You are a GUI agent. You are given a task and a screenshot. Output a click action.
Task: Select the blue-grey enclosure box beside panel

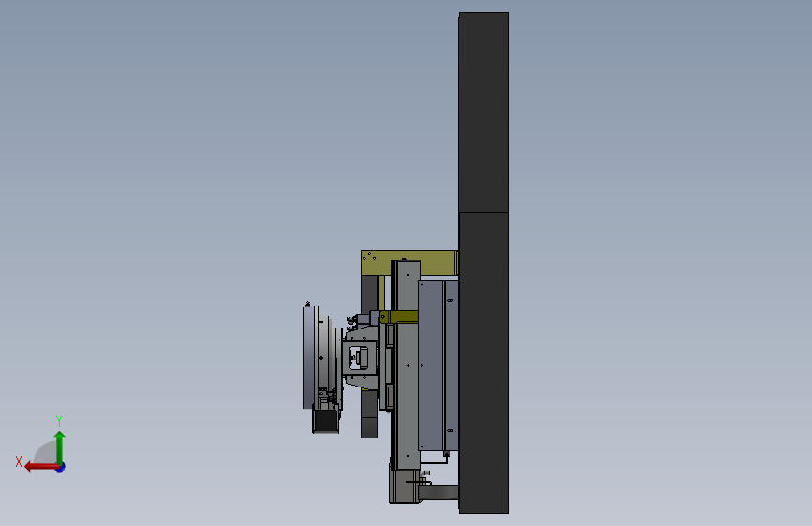(x=437, y=366)
